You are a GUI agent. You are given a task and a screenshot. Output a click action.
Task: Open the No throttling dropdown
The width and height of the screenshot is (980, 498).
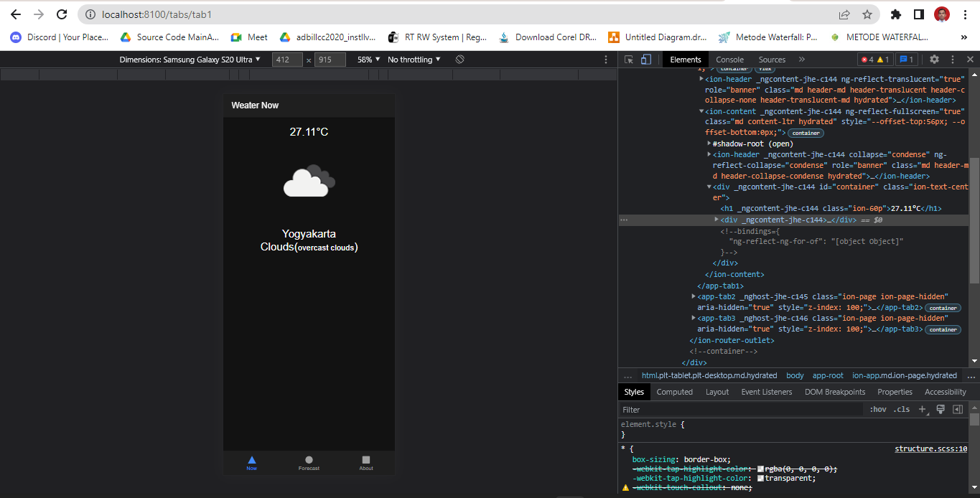pyautogui.click(x=414, y=60)
